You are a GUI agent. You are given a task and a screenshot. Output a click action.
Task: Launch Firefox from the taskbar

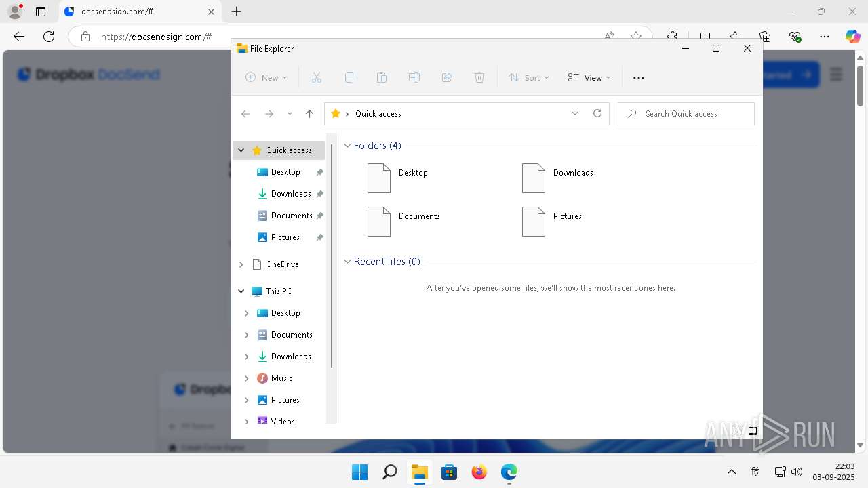click(479, 472)
